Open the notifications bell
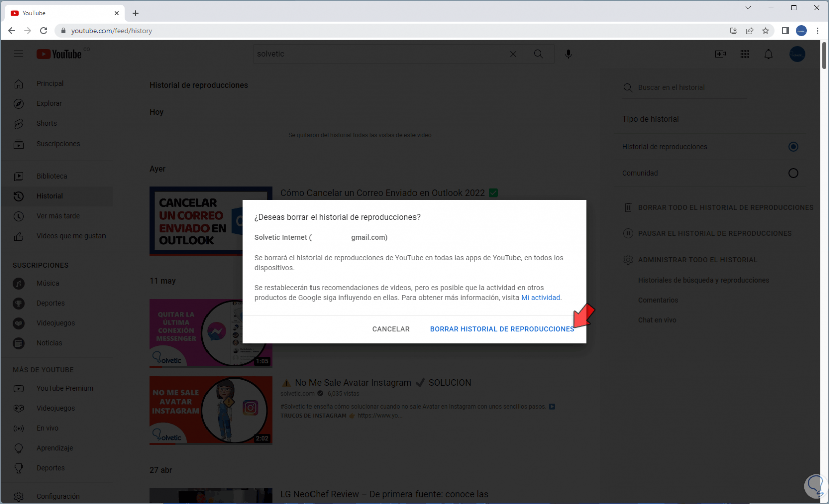Viewport: 829px width, 504px height. coord(769,54)
